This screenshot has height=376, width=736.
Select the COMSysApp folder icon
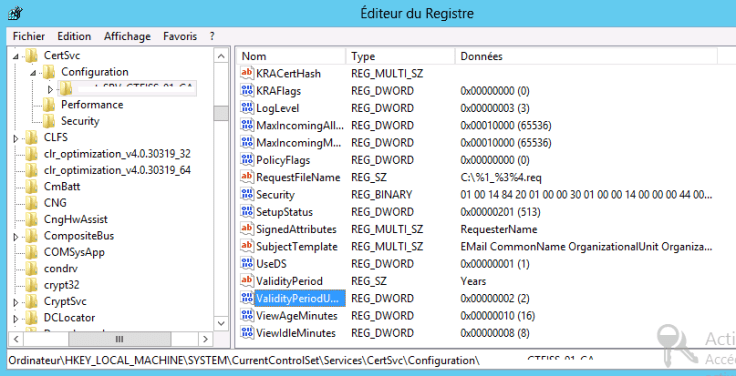click(x=31, y=252)
